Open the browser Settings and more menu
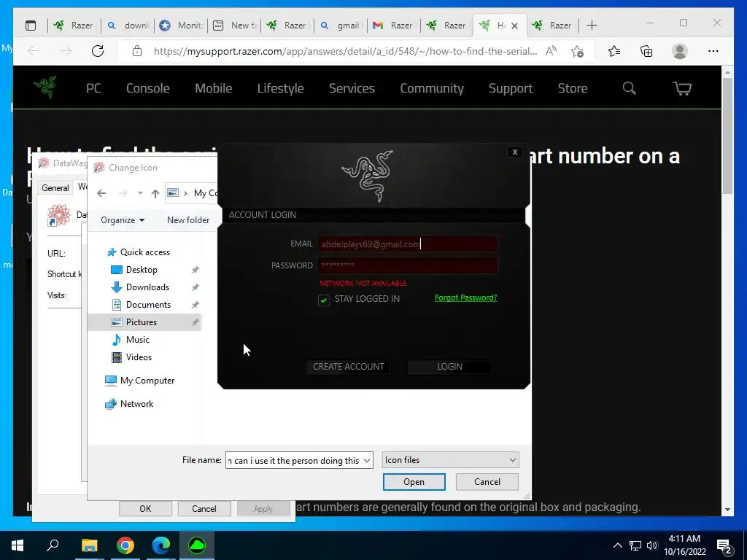The width and height of the screenshot is (747, 560). 713,51
